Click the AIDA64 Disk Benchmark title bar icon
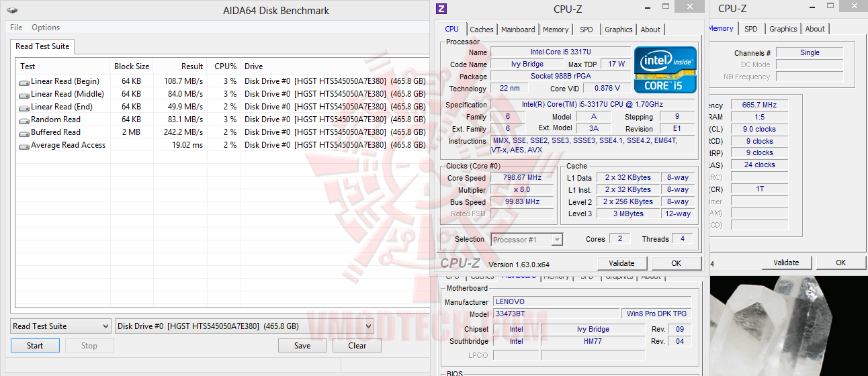Viewport: 868px width, 376px height. point(12,11)
